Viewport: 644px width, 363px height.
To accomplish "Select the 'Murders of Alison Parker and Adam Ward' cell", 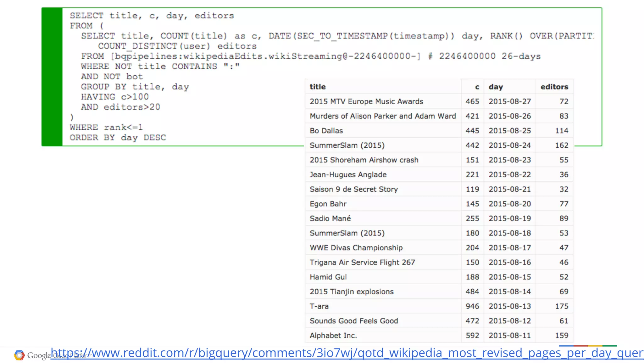I will point(383,116).
